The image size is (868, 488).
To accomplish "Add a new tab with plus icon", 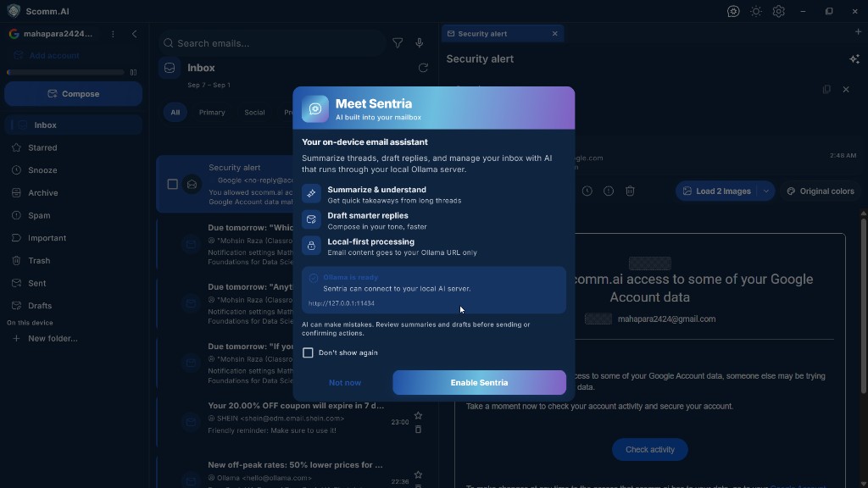I will coord(858,32).
